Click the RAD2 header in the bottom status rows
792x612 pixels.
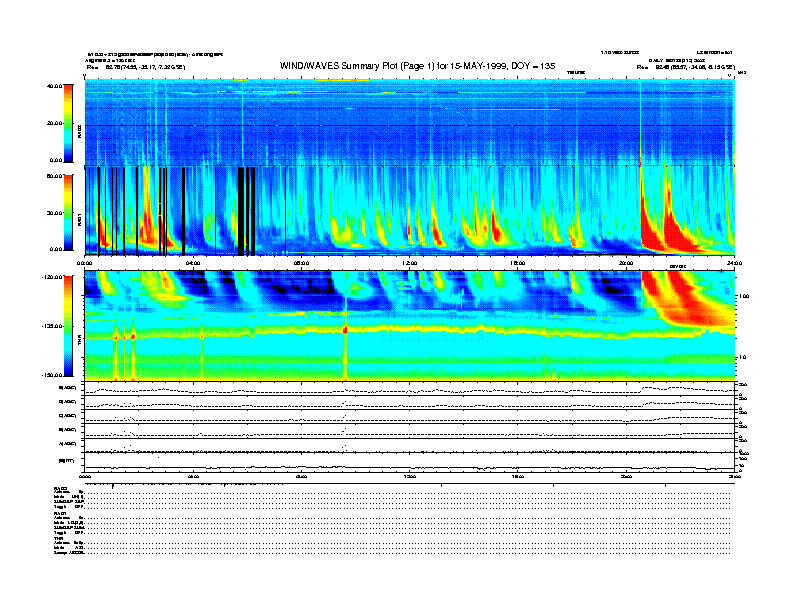61,488
